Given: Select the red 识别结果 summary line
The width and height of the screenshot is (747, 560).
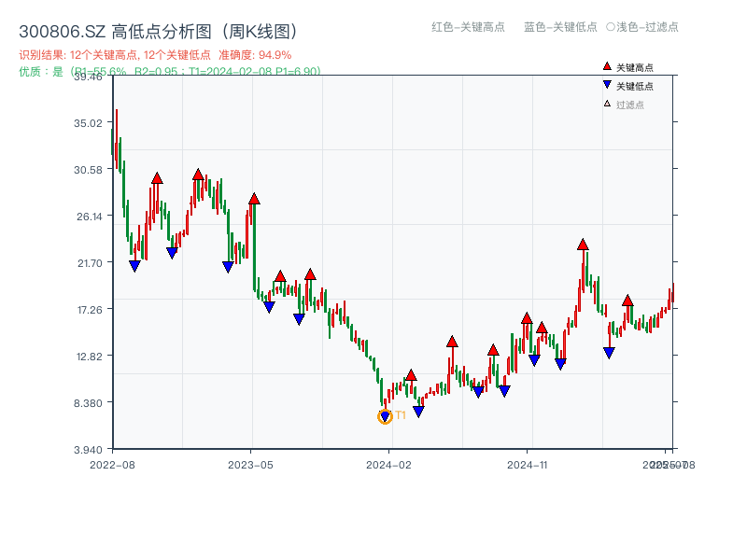Looking at the screenshot, I should tap(155, 55).
